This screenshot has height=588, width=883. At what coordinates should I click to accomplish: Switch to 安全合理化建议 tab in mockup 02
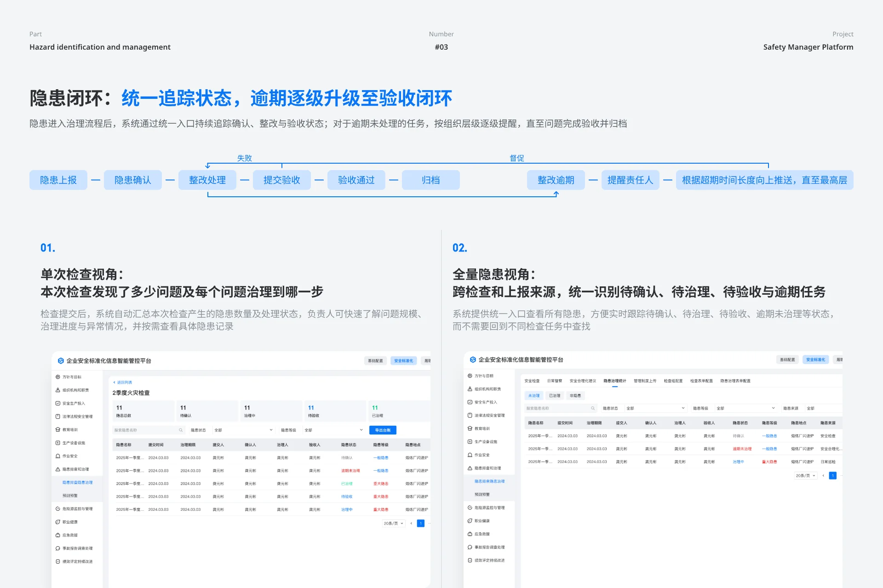point(583,381)
